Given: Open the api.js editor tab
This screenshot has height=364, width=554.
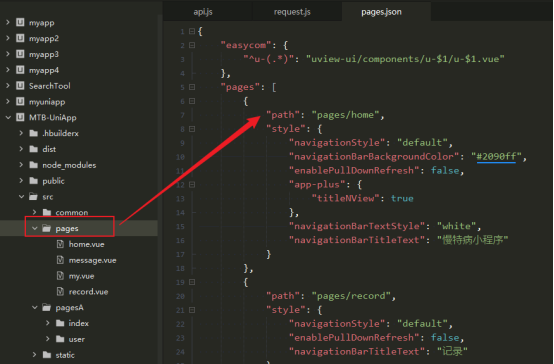Looking at the screenshot, I should [203, 12].
